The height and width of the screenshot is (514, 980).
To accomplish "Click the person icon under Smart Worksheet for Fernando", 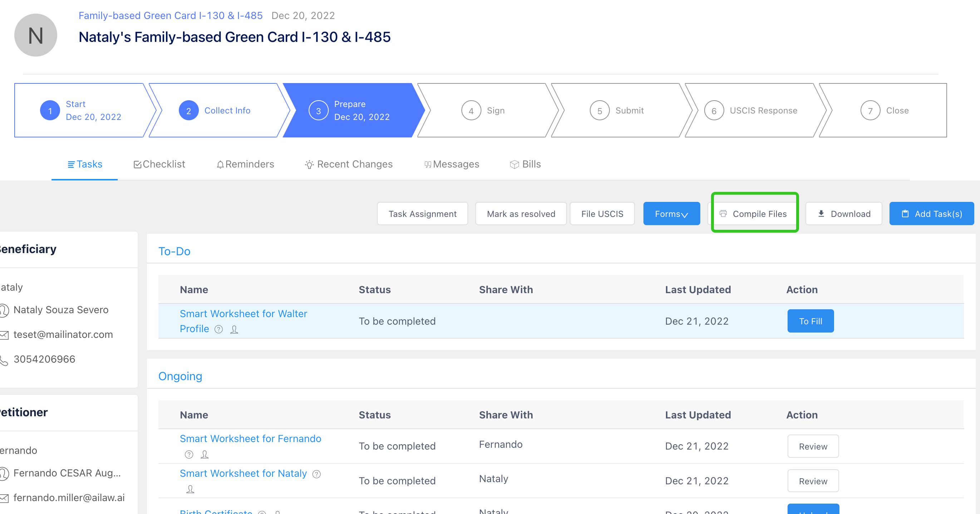I will point(205,455).
